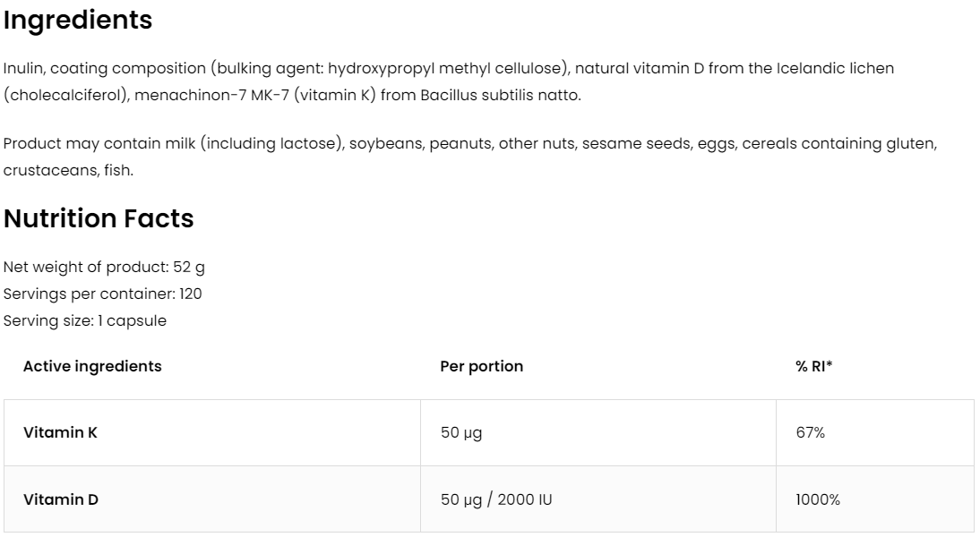This screenshot has height=537, width=980.
Task: Click the 50 µg / 2000 IU cell
Action: click(496, 499)
